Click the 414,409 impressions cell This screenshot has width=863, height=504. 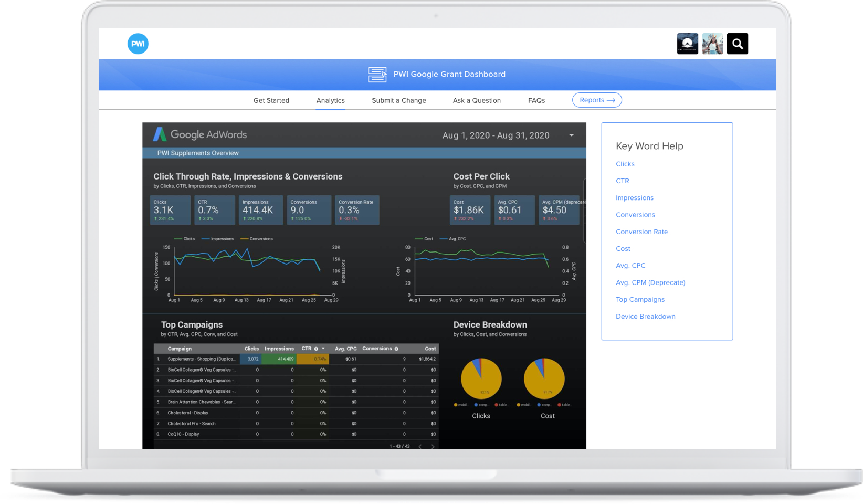(279, 359)
